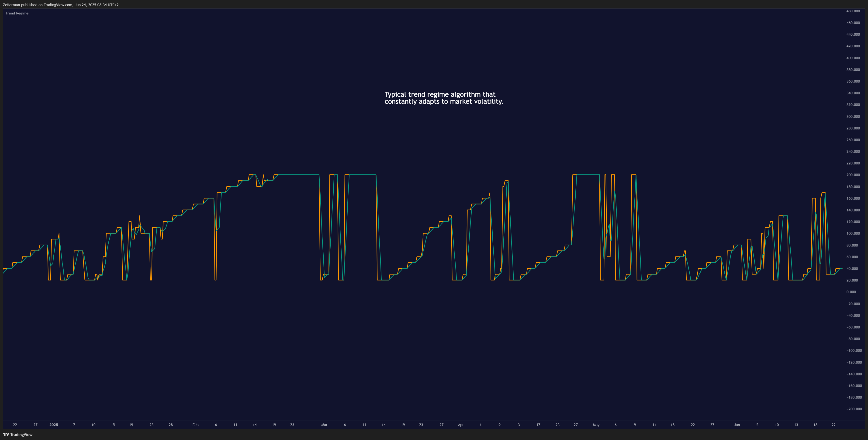This screenshot has height=440, width=868.
Task: Click the 460.000 price axis label
Action: 853,23
